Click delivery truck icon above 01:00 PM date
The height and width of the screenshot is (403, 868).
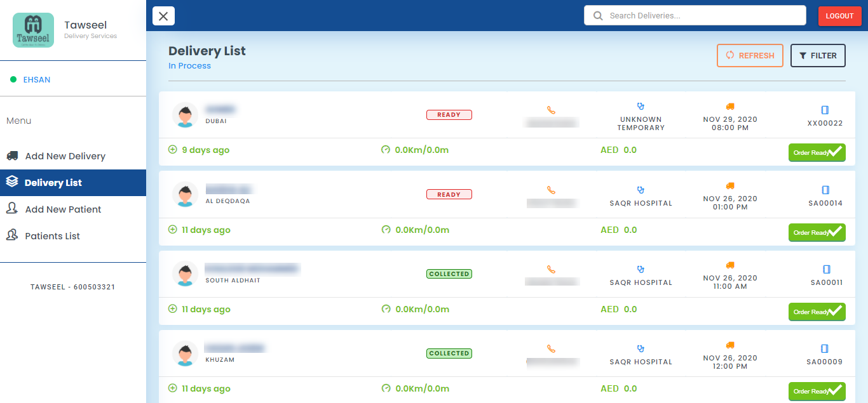[x=730, y=186]
